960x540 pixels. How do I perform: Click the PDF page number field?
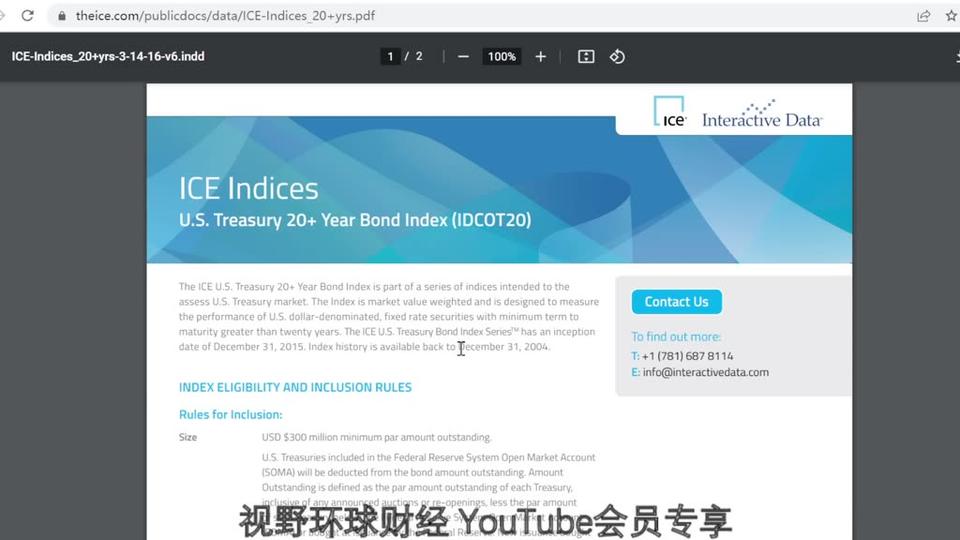pos(390,56)
